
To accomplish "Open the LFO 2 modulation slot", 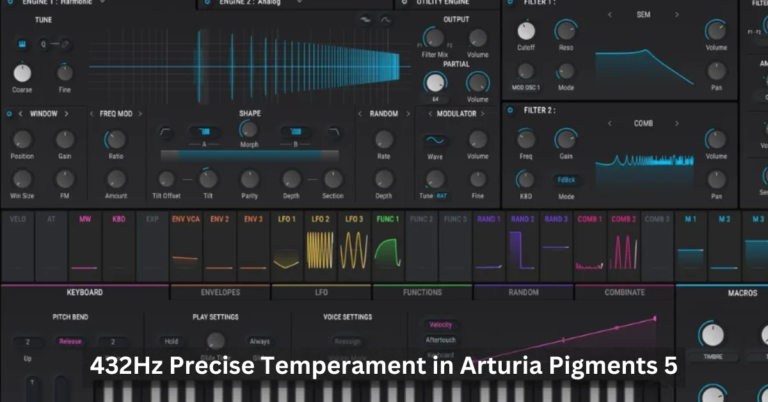I will (x=320, y=246).
